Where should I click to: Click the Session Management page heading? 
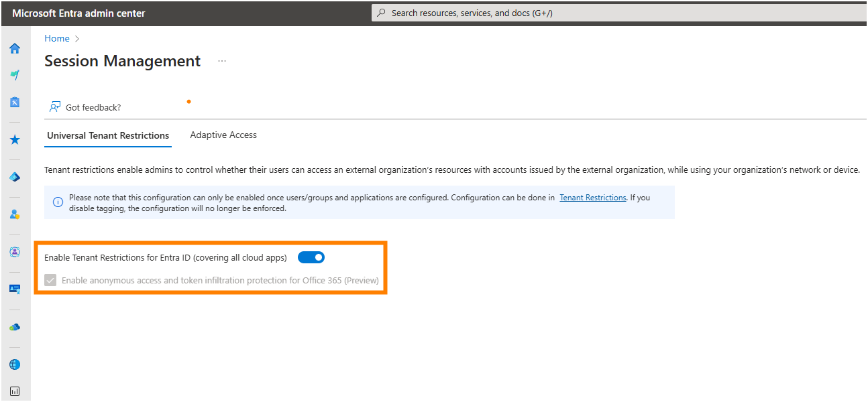[x=122, y=61]
